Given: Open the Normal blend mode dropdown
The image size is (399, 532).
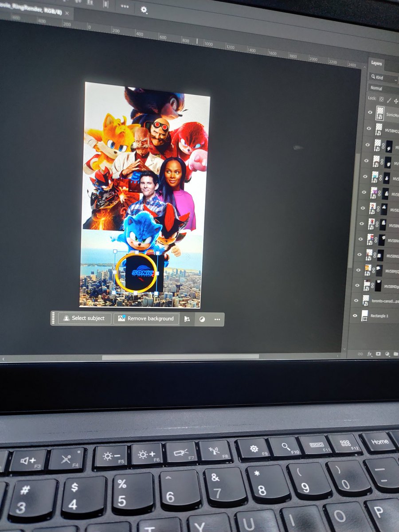Looking at the screenshot, I should pos(384,88).
